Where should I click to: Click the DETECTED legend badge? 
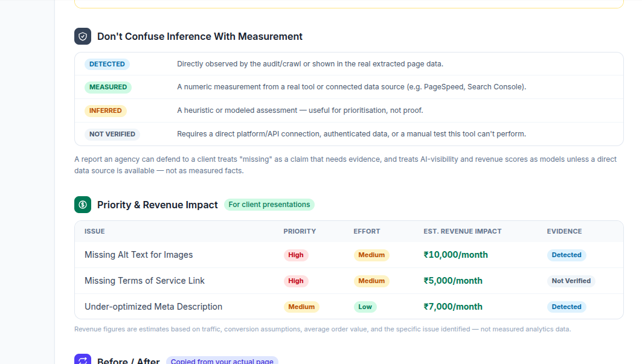coord(107,64)
